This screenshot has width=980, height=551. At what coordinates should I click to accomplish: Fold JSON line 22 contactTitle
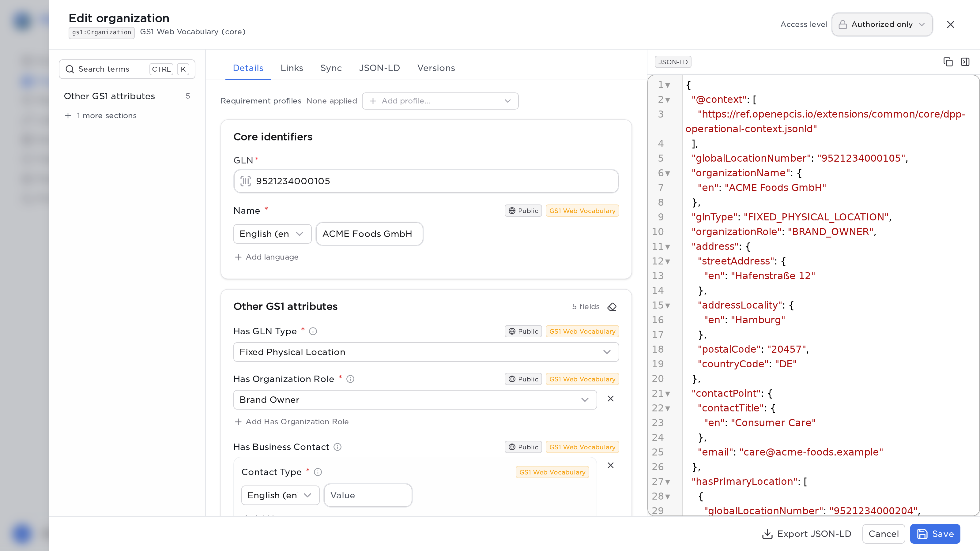668,409
